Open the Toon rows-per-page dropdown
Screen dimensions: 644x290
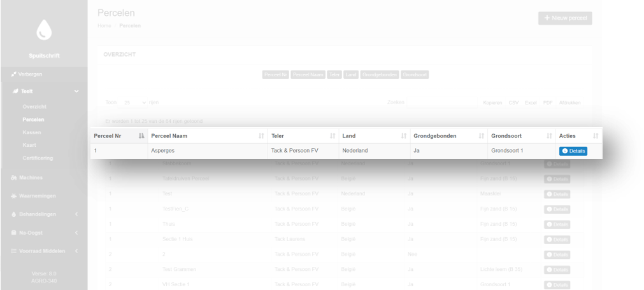[132, 102]
